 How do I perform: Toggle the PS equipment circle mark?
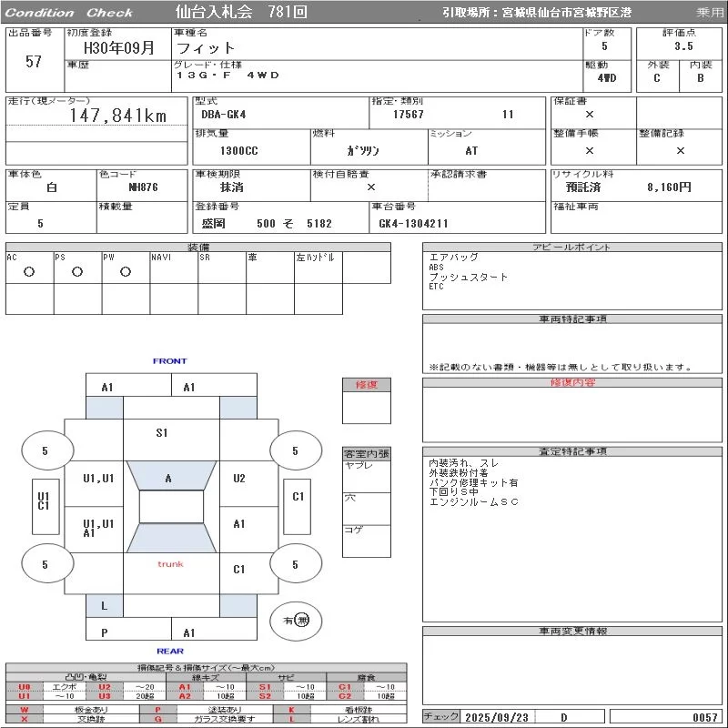point(77,271)
